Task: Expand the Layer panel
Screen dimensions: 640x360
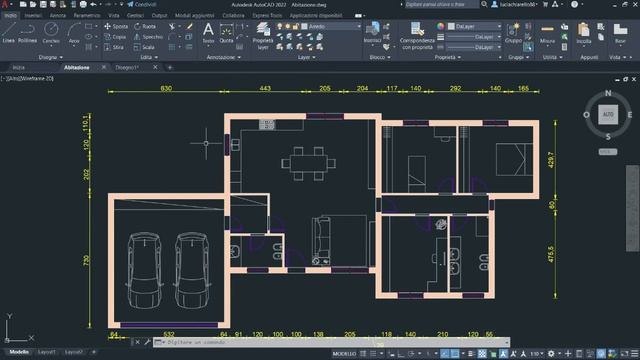Action: (307, 58)
